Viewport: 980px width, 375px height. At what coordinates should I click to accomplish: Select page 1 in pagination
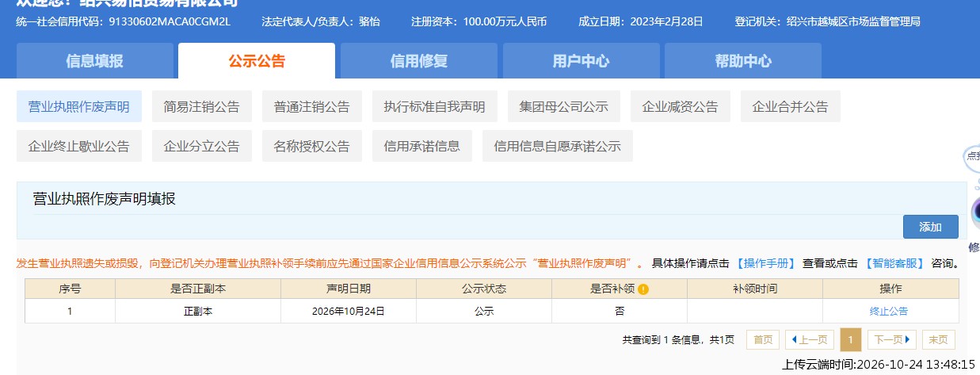pos(850,339)
